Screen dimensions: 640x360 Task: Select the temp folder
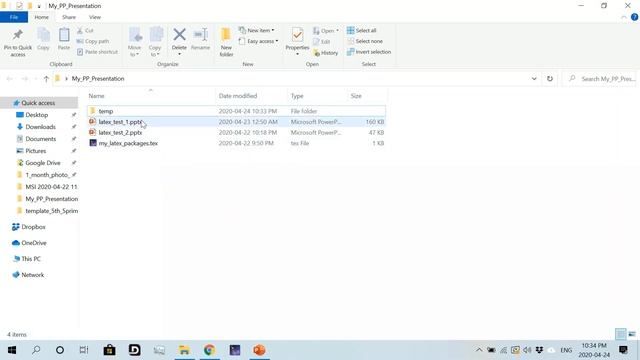[x=236, y=111]
